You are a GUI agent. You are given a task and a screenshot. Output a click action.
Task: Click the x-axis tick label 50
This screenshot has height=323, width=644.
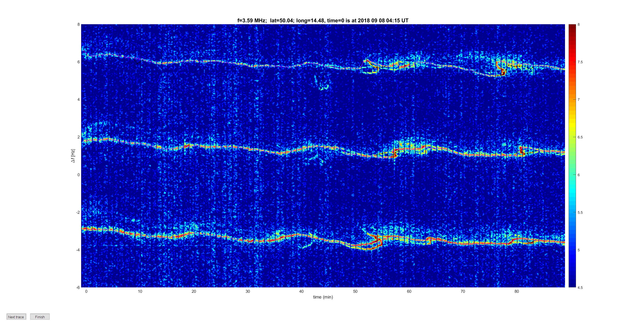[355, 291]
